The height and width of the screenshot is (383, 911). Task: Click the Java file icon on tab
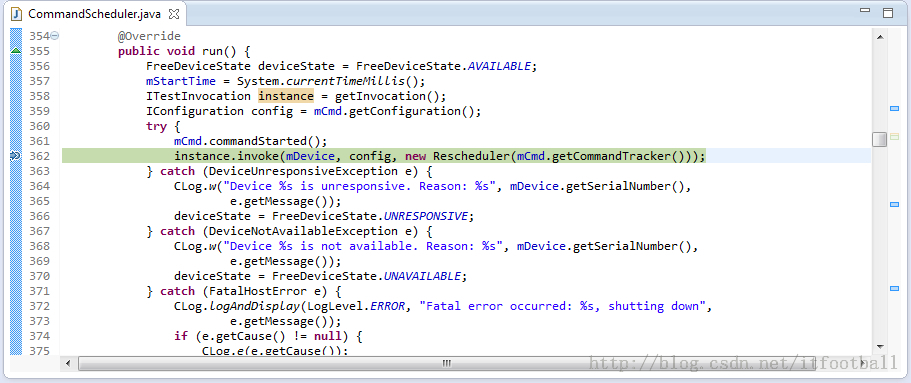[x=16, y=13]
